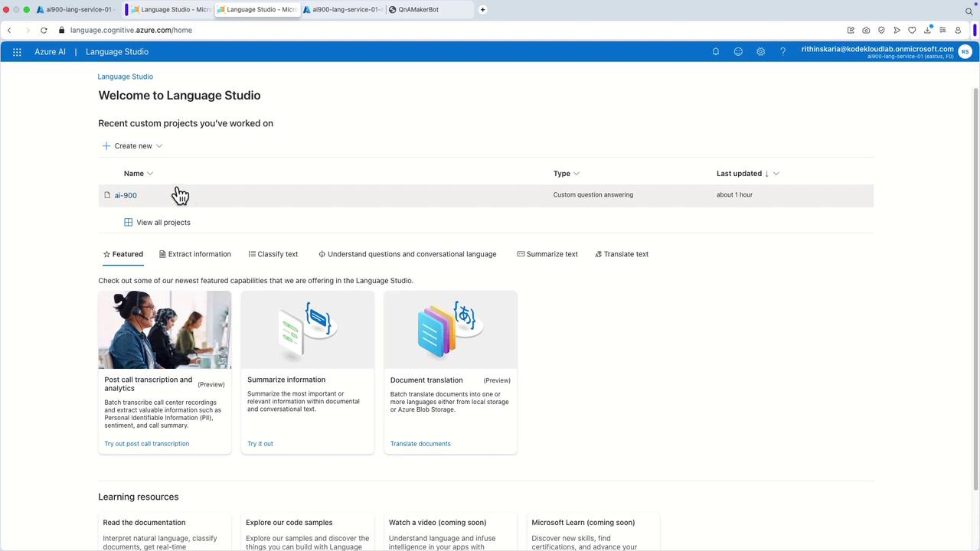Image resolution: width=980 pixels, height=551 pixels.
Task: Open the Type column filter chevron
Action: [577, 174]
